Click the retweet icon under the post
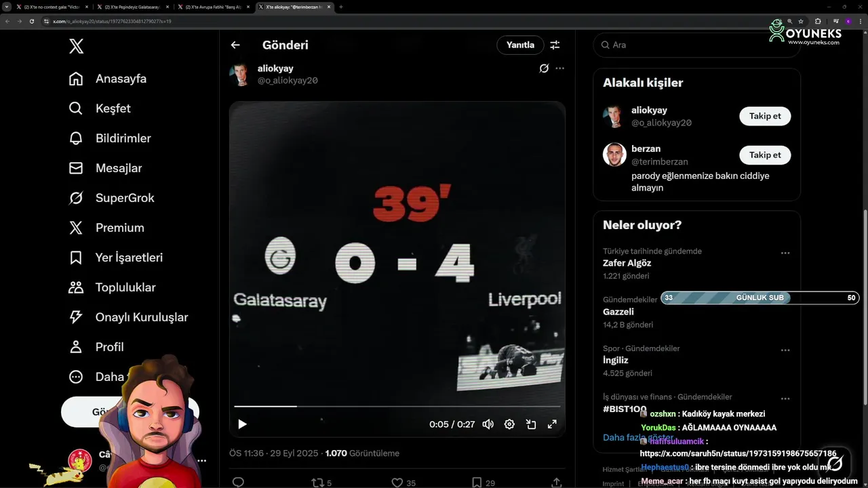 tap(317, 483)
